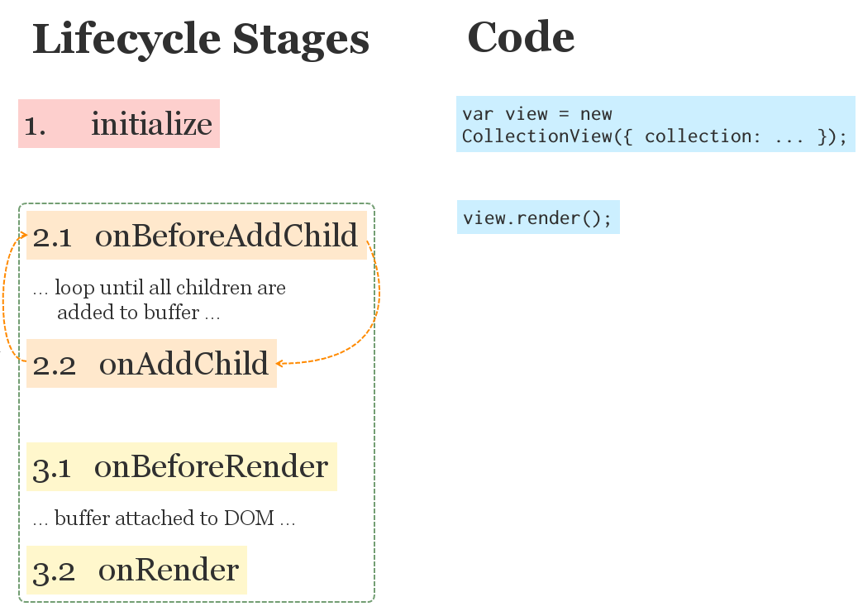Select the onAddChild stage box
Image resolution: width=858 pixels, height=616 pixels.
pyautogui.click(x=151, y=364)
